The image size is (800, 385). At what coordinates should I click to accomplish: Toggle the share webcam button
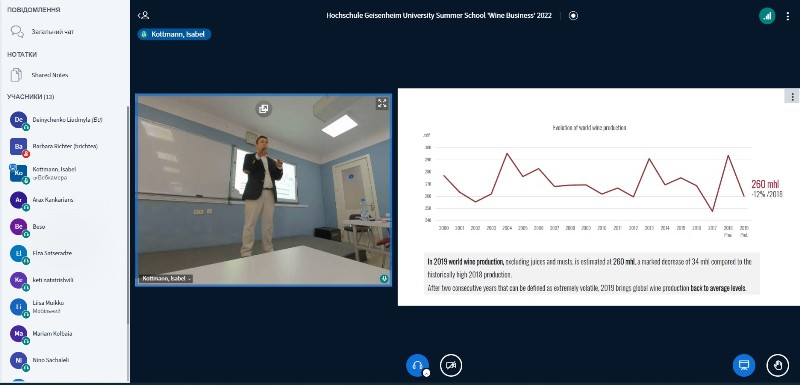click(451, 365)
